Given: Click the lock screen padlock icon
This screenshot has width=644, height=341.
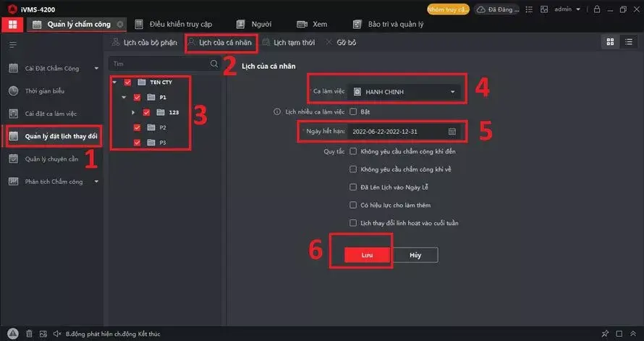Looking at the screenshot, I should [597, 9].
